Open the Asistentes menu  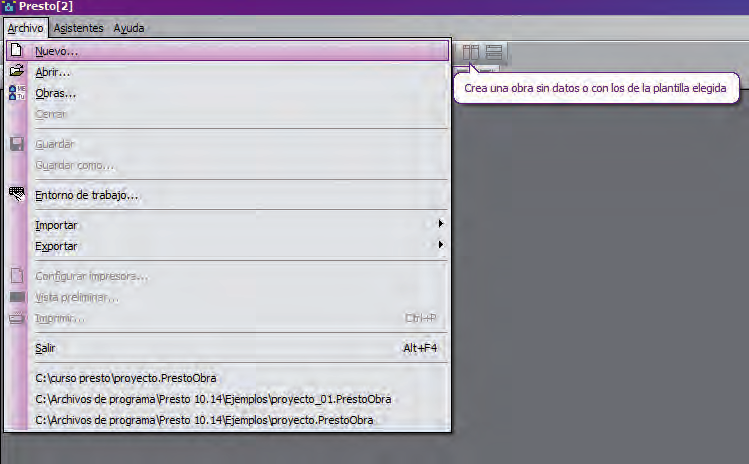[78, 28]
